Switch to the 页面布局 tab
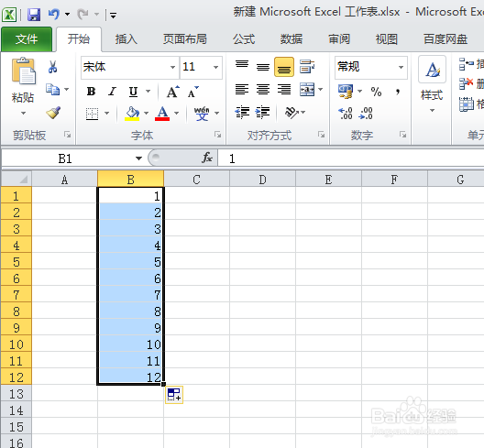Screen dimensions: 484x448 pyautogui.click(x=185, y=39)
